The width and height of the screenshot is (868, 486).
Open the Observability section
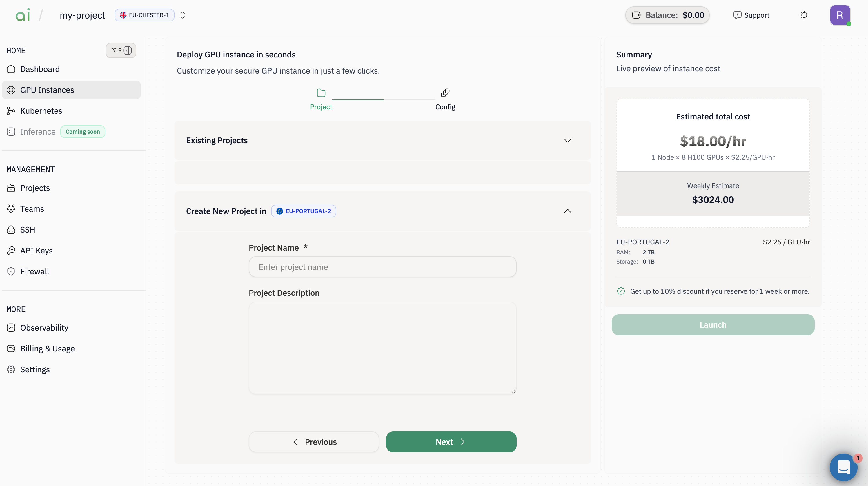click(44, 328)
